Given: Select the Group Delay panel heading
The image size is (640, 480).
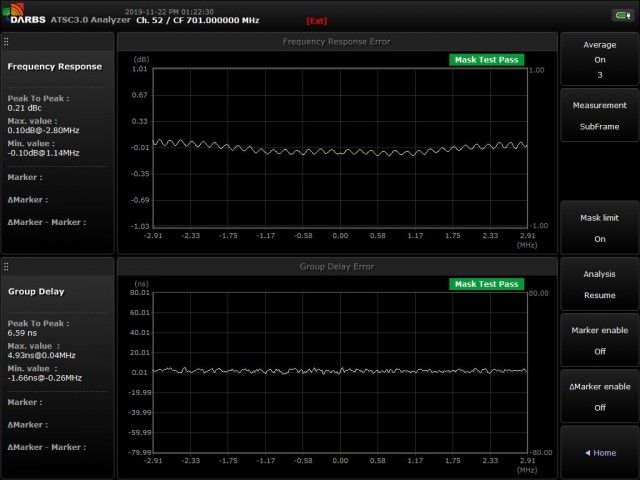Looking at the screenshot, I should pyautogui.click(x=36, y=291).
